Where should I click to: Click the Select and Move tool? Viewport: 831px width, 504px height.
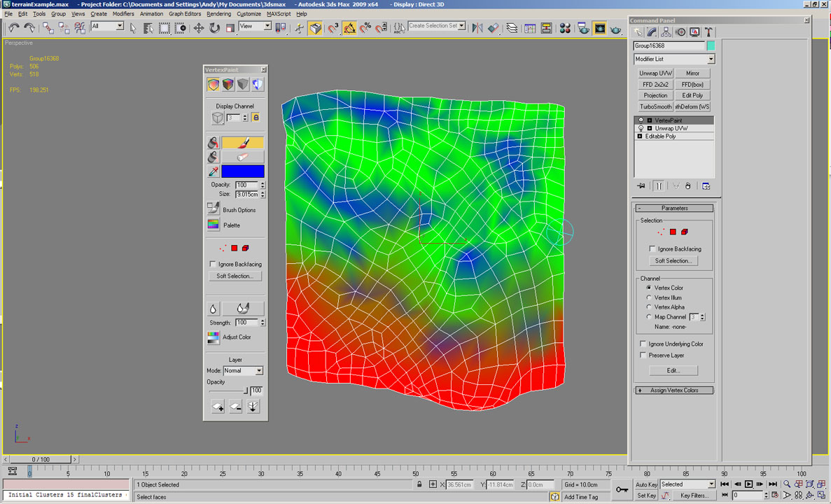pyautogui.click(x=199, y=28)
